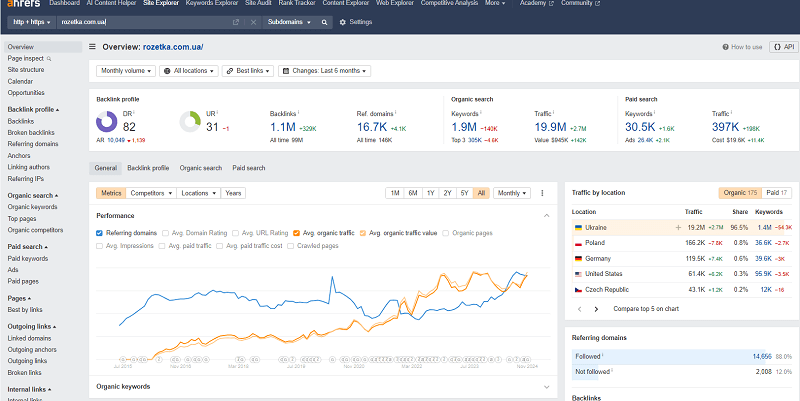Click United States flag icon
The height and width of the screenshot is (401, 800).
pos(578,274)
